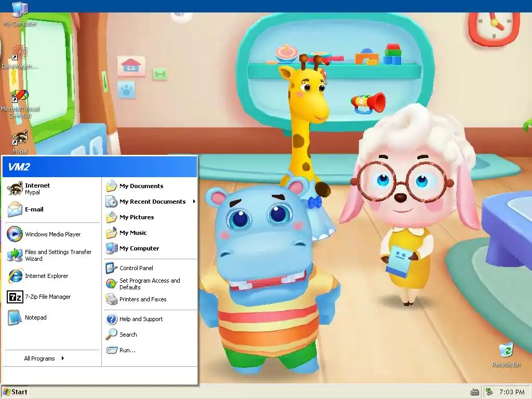The width and height of the screenshot is (532, 399).
Task: Click the My Pictures text label
Action: click(137, 217)
